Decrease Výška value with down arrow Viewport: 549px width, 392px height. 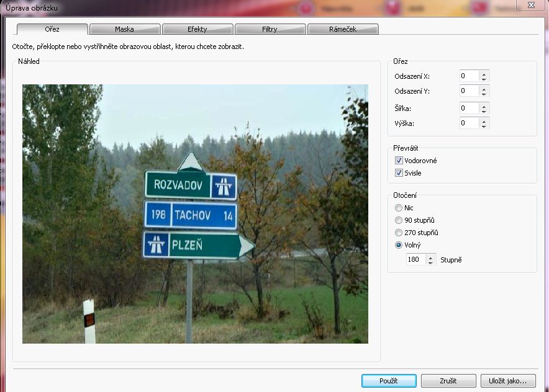(484, 127)
